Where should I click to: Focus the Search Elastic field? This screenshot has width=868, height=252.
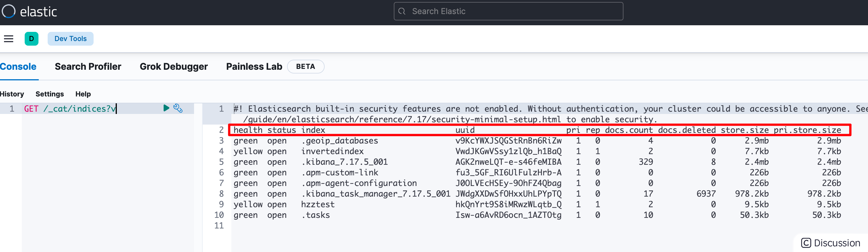(x=508, y=11)
